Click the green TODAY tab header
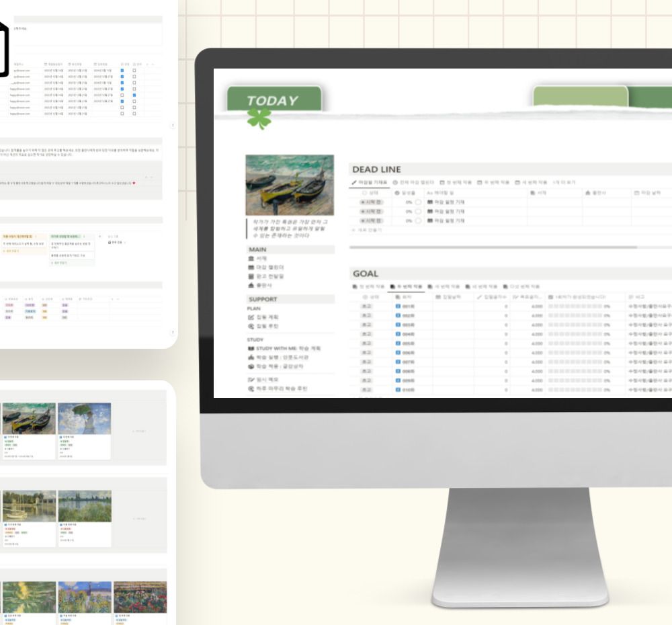This screenshot has width=672, height=625. (x=273, y=101)
